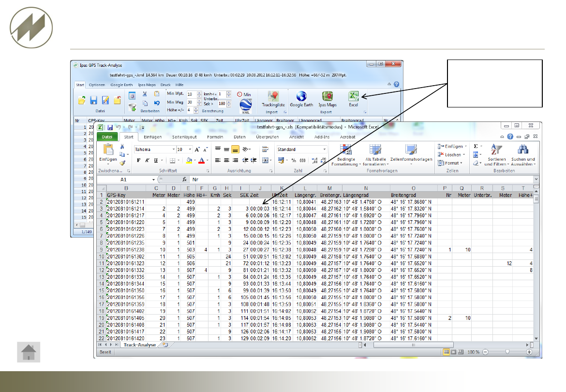Click the scissors cut icon in Ipas Bearbeiten group
Viewport: 566px width, 392px height.
145,94
